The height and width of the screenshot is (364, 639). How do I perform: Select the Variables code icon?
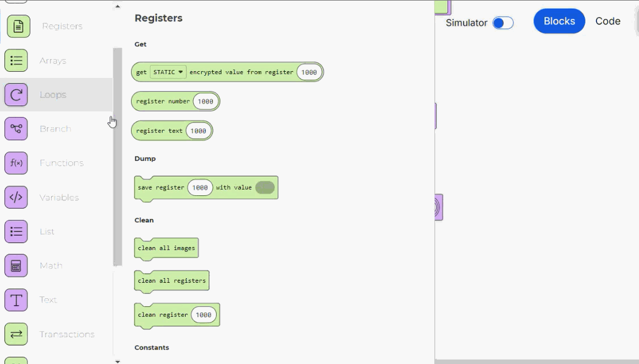point(16,197)
